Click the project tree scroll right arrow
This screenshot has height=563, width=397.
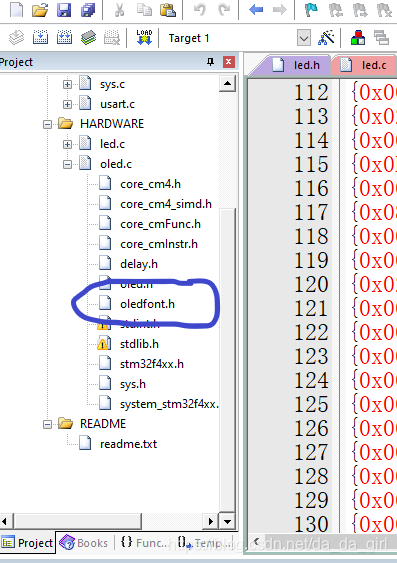(211, 521)
